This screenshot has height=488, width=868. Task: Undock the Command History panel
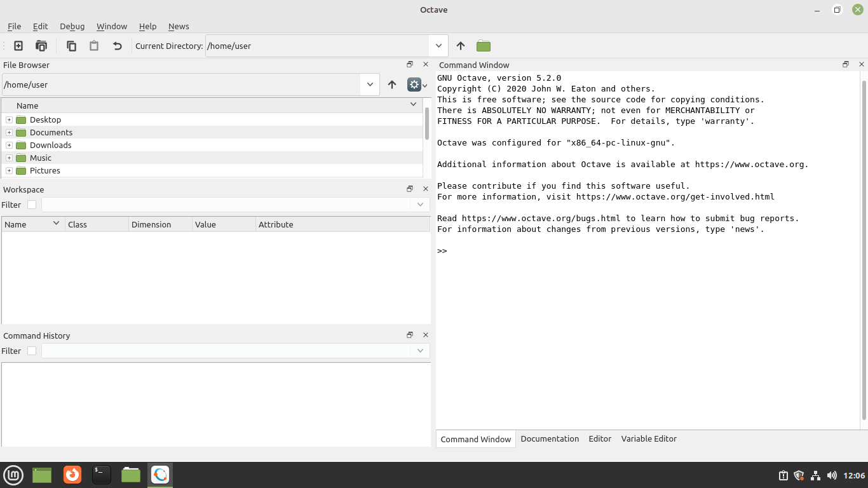pyautogui.click(x=410, y=335)
